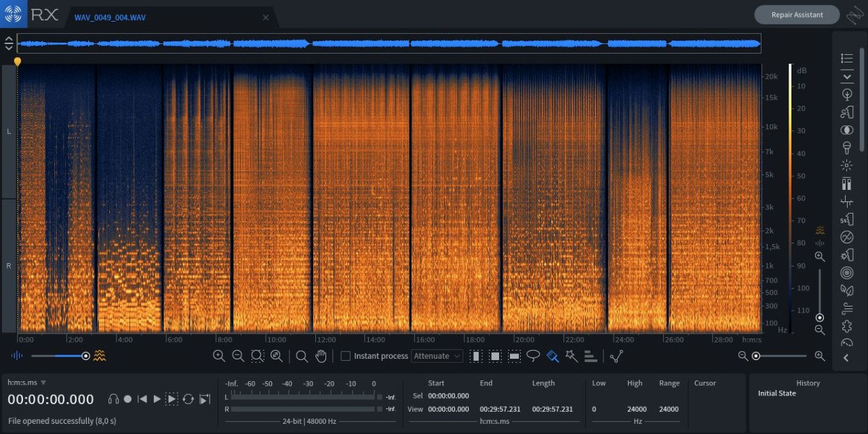Expand the module category chevron
The height and width of the screenshot is (434, 868).
tap(846, 77)
